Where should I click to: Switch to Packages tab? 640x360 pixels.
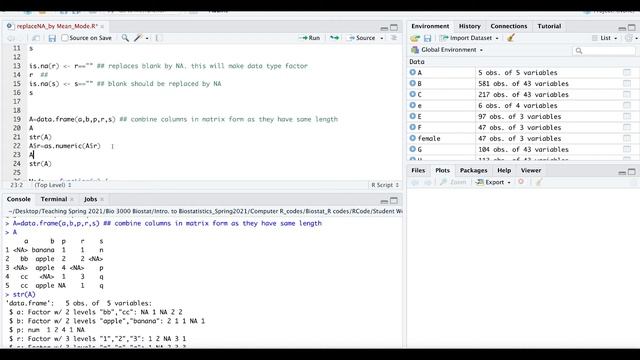(x=473, y=171)
